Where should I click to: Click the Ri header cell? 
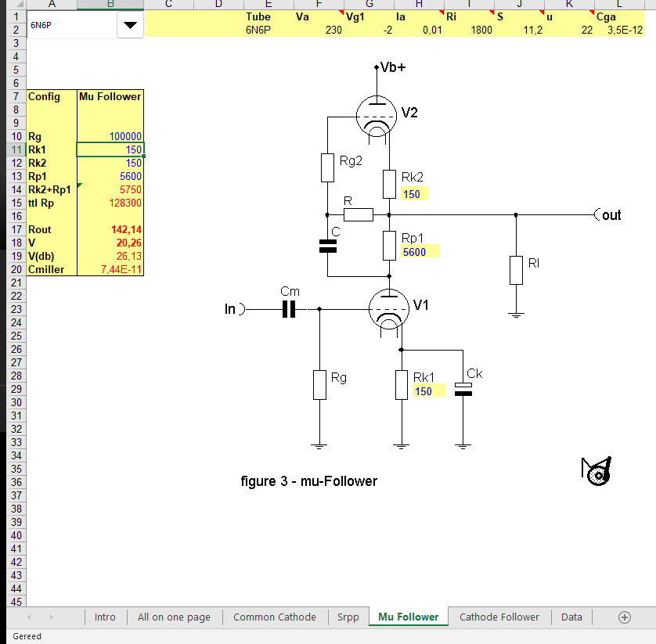coord(469,16)
